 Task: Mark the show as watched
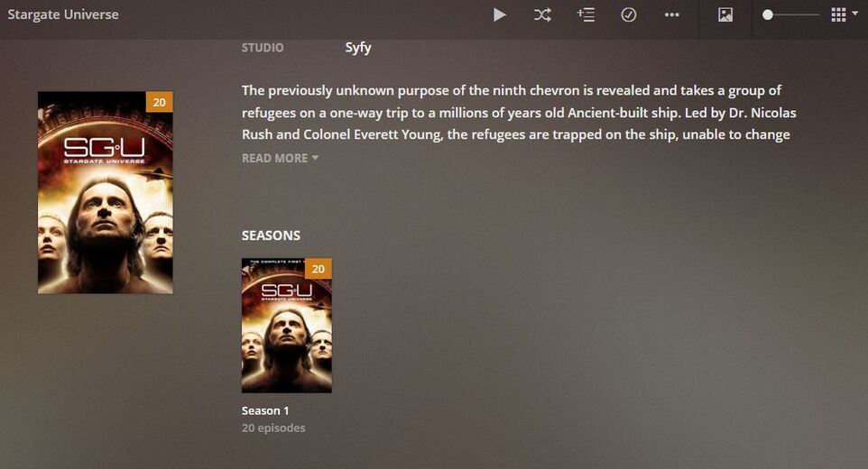(628, 15)
